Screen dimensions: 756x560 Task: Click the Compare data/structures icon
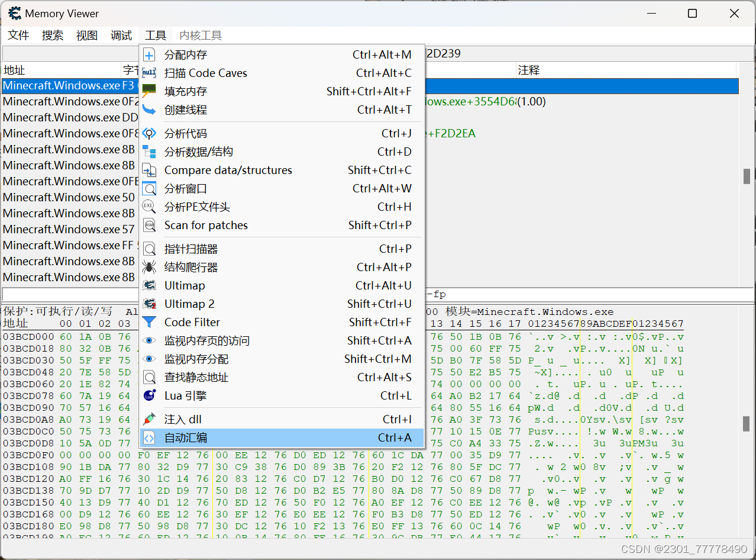click(150, 170)
